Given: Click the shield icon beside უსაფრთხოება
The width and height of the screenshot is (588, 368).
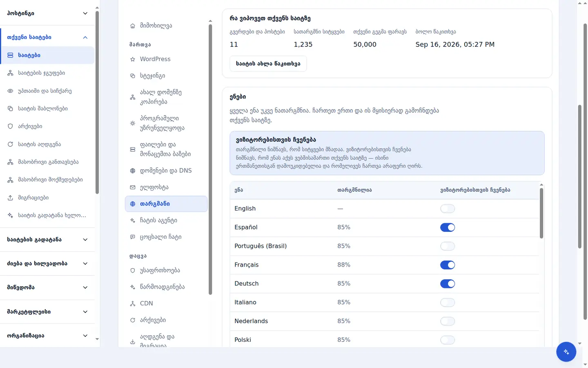Looking at the screenshot, I should (x=133, y=270).
